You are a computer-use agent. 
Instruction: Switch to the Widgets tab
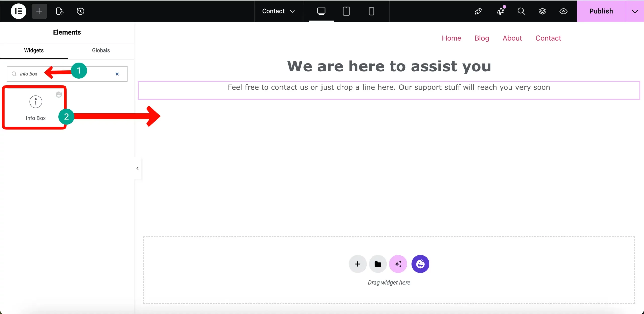point(34,50)
